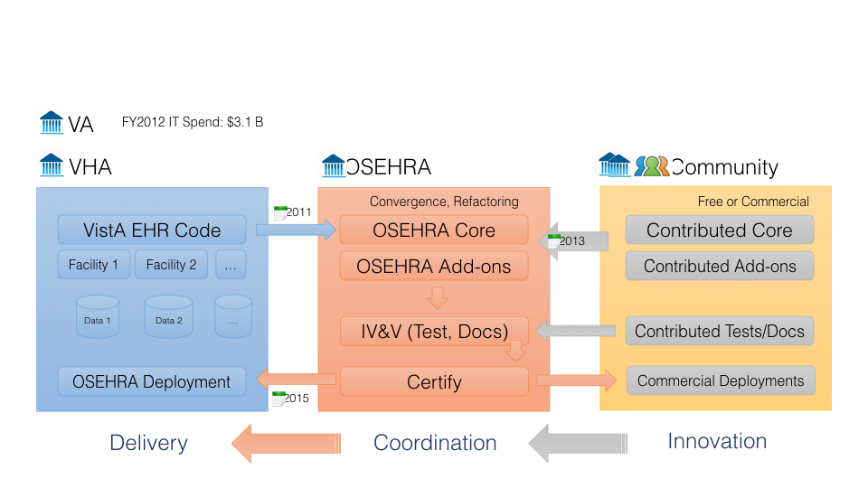The height and width of the screenshot is (488, 868).
Task: Click the Data 2 database cylinder
Action: click(168, 316)
